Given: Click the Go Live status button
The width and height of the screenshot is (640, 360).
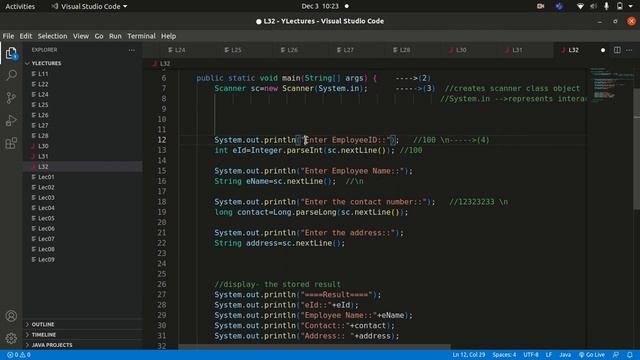Looking at the screenshot, I should tap(592, 355).
